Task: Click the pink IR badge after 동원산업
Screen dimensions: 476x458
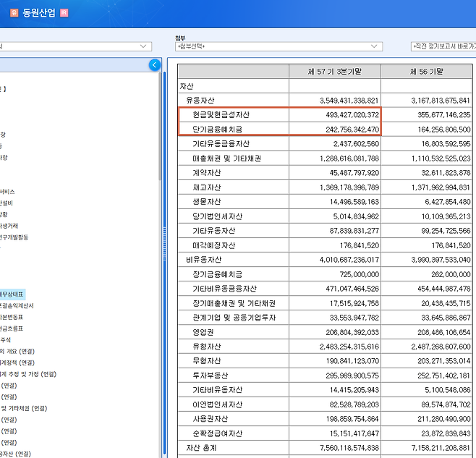Action: (64, 12)
